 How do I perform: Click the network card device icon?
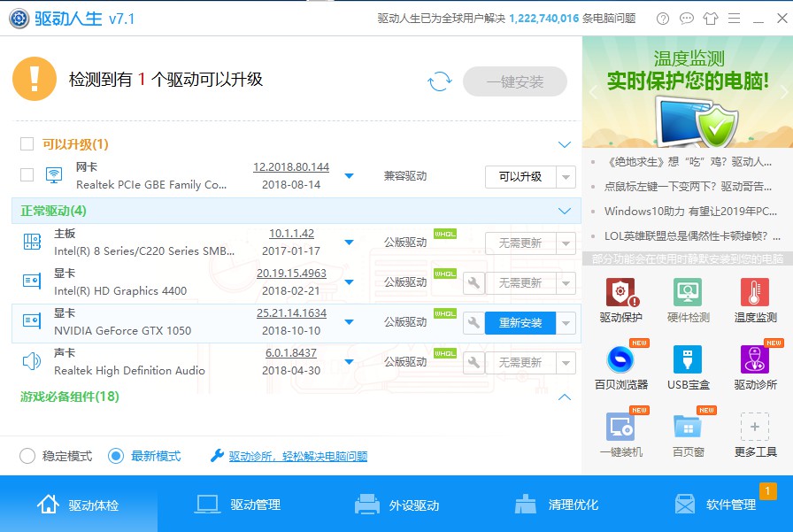pos(54,175)
